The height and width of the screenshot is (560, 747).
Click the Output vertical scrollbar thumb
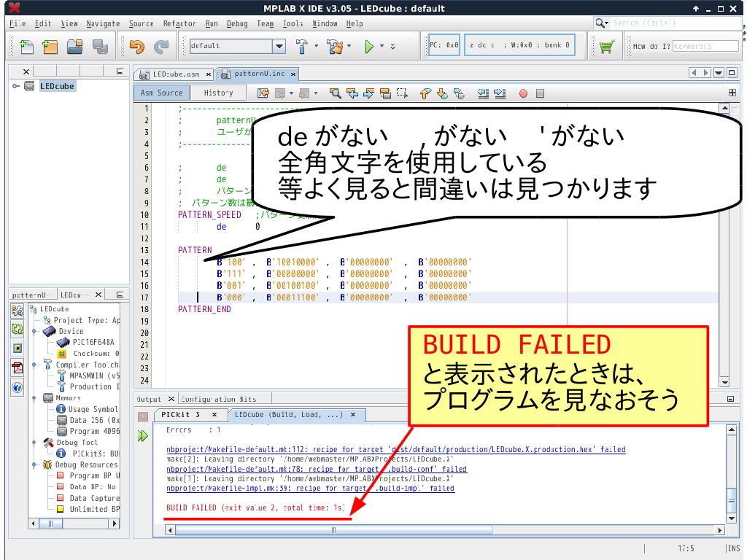[732, 499]
